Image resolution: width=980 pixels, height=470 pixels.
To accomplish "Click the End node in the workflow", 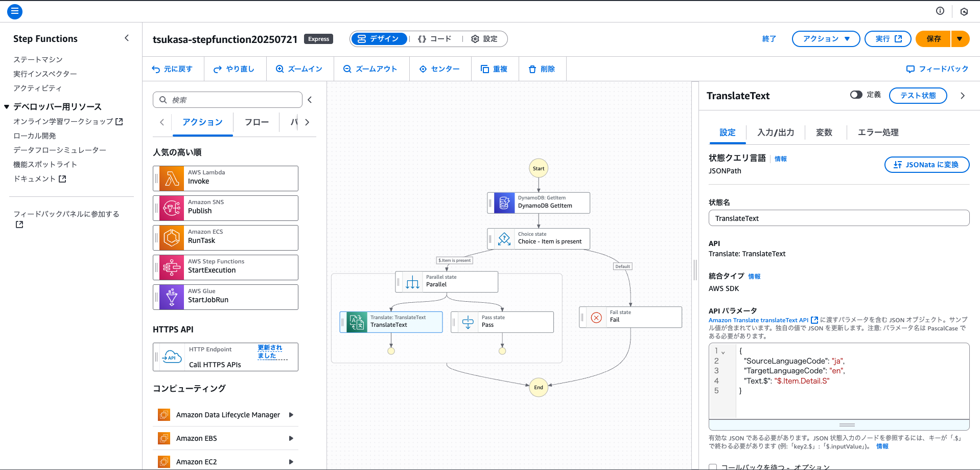I will pyautogui.click(x=539, y=387).
